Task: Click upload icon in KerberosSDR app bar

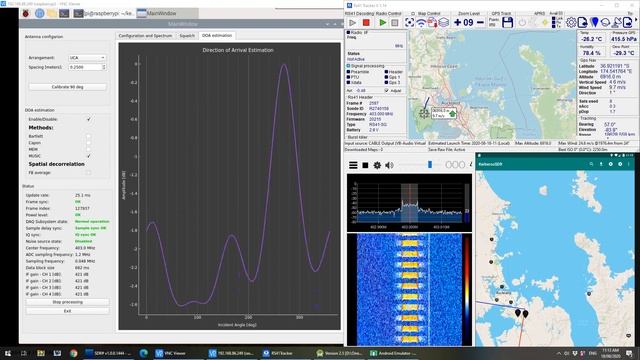Action: coord(601,164)
